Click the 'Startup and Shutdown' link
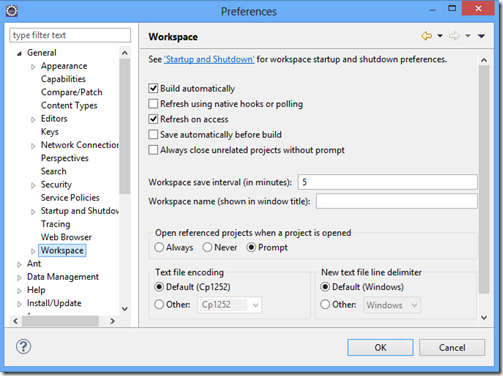This screenshot has width=503, height=376. (x=209, y=59)
